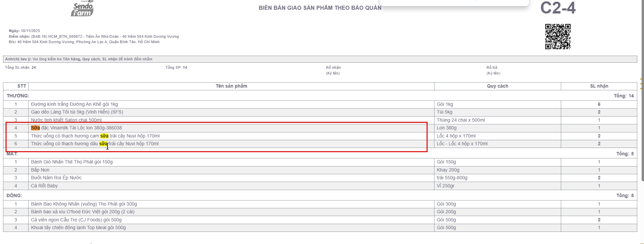Viewport: 644px width, 244px height.
Task: Click the QR code image
Action: (x=558, y=36)
